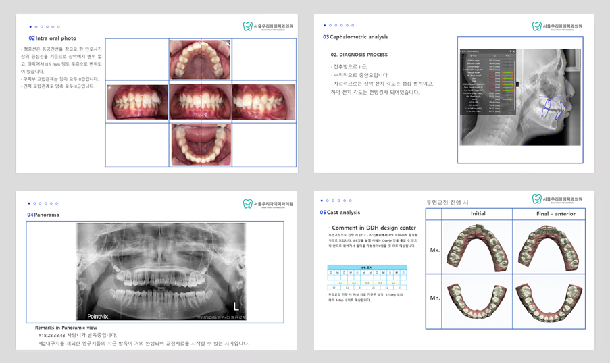Select the lower occlusal intraoral photo
Image resolution: width=610 pixels, height=364 pixels.
pyautogui.click(x=200, y=145)
